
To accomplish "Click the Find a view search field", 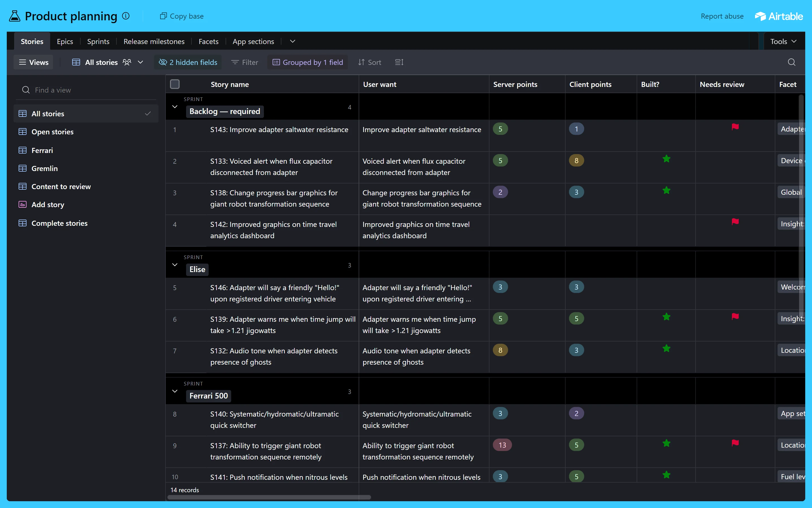I will tap(86, 90).
